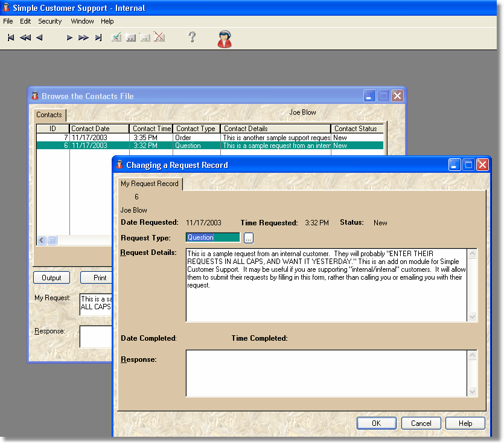This screenshot has width=504, height=444.
Task: Click the support agent headset icon
Action: [x=225, y=39]
